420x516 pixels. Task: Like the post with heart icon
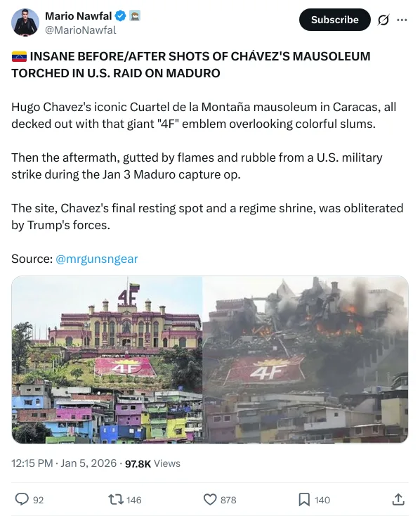click(210, 500)
